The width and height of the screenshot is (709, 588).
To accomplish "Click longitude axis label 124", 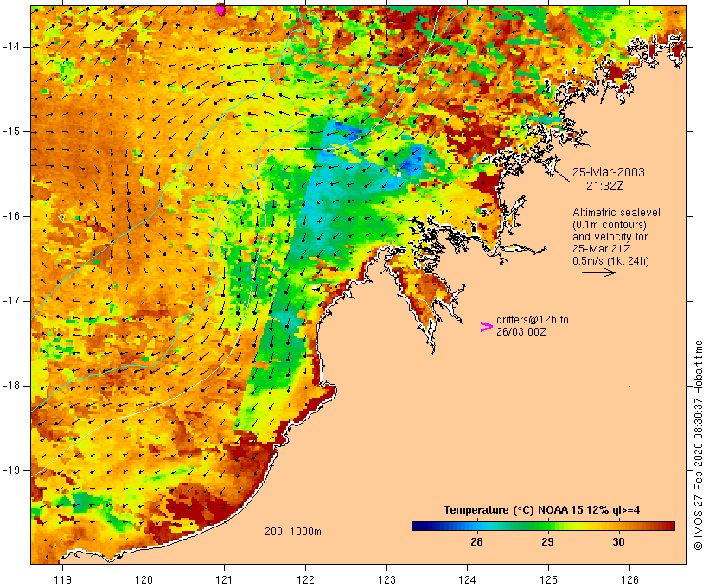I will [x=467, y=579].
